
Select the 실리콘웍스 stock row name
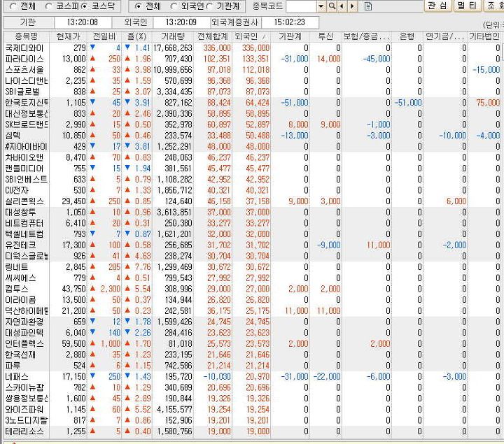click(x=24, y=201)
